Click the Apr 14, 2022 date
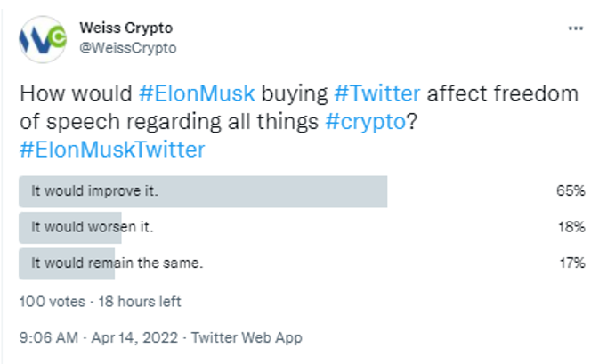Viewport: 599px width, 364px height. tap(134, 337)
